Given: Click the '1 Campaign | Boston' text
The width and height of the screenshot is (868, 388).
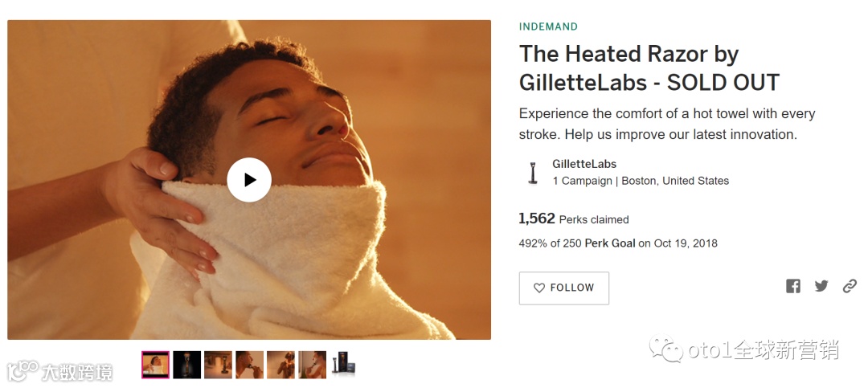Looking at the screenshot, I should (x=641, y=181).
